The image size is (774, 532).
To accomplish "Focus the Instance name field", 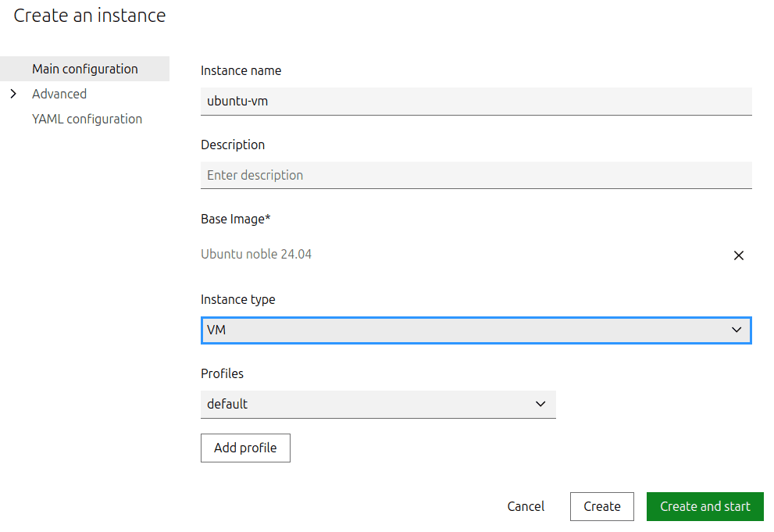I will click(x=475, y=101).
